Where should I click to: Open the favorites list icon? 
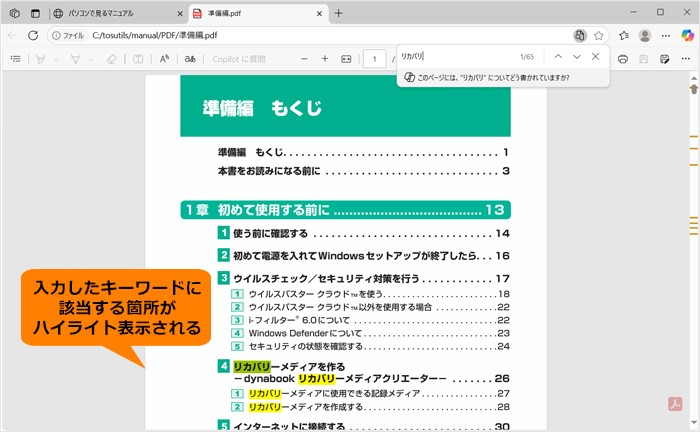[x=624, y=35]
